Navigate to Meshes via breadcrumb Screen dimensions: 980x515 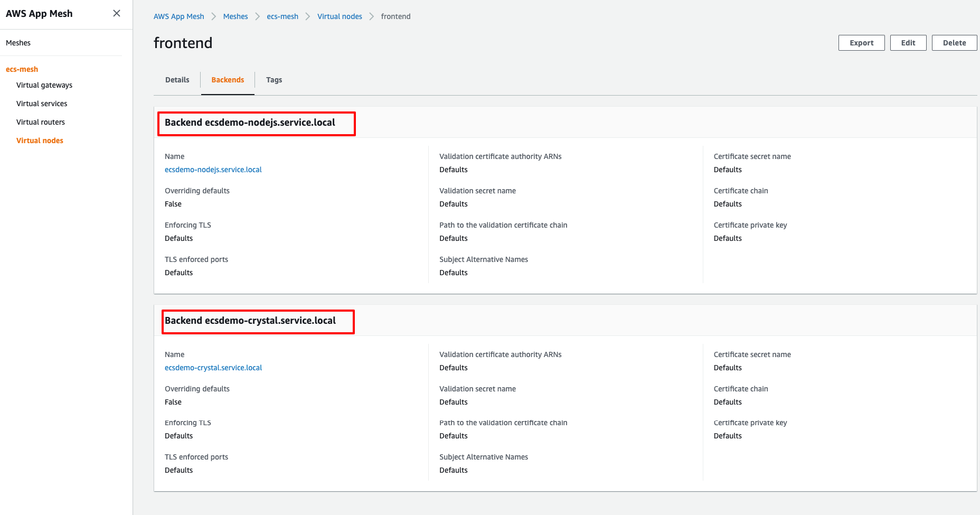(x=235, y=16)
